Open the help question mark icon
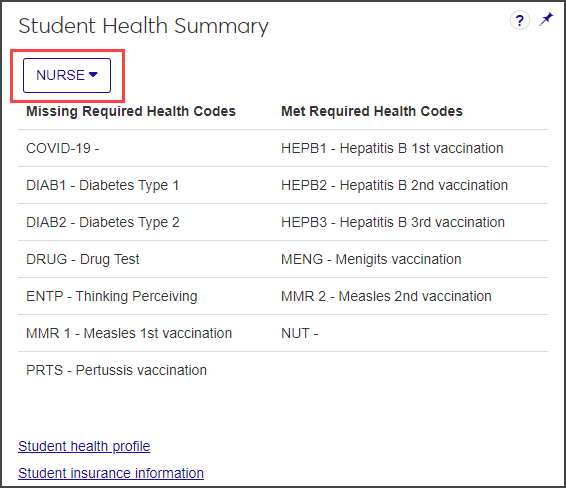Screen dimensions: 566x488 pyautogui.click(x=519, y=21)
